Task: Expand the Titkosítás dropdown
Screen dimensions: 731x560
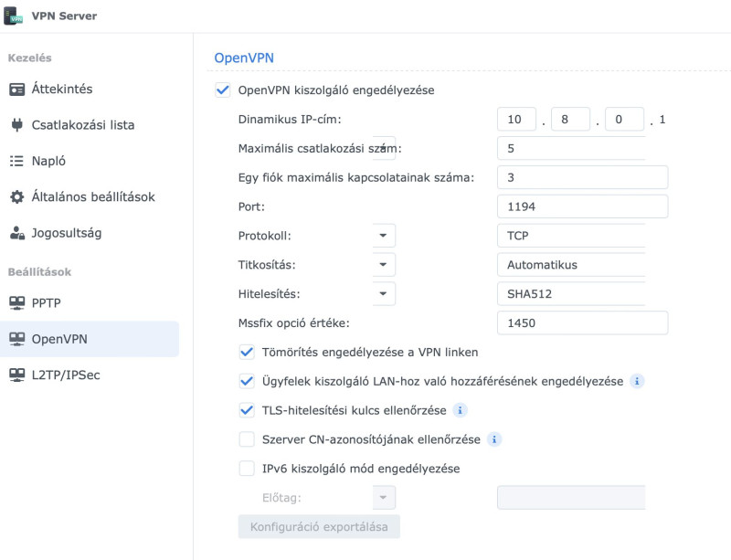Action: click(x=384, y=265)
